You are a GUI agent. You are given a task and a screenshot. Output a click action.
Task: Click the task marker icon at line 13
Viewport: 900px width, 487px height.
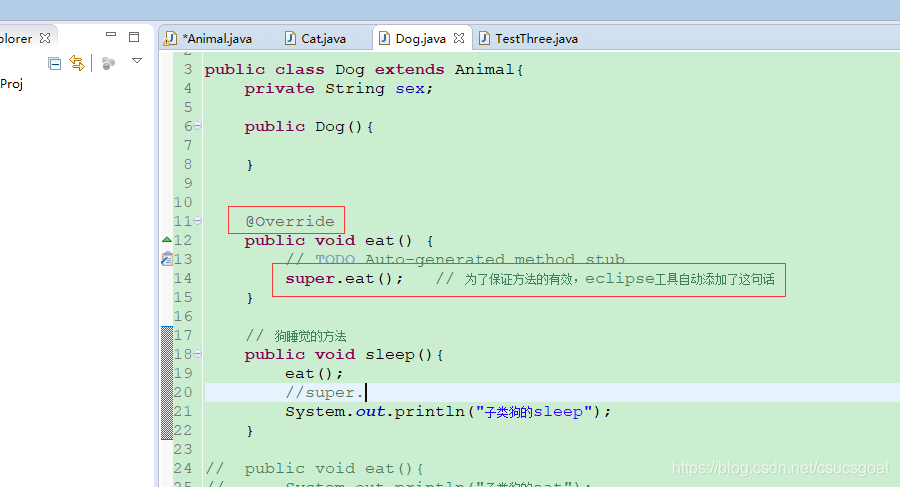click(167, 259)
